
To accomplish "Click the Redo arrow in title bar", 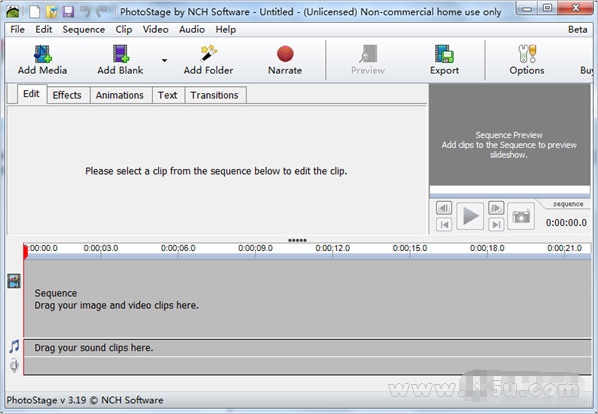I will click(102, 11).
